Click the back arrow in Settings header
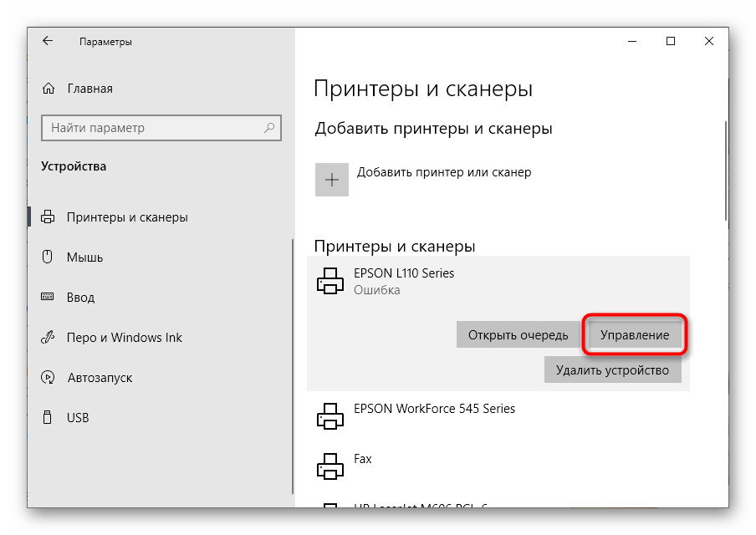 click(x=48, y=41)
